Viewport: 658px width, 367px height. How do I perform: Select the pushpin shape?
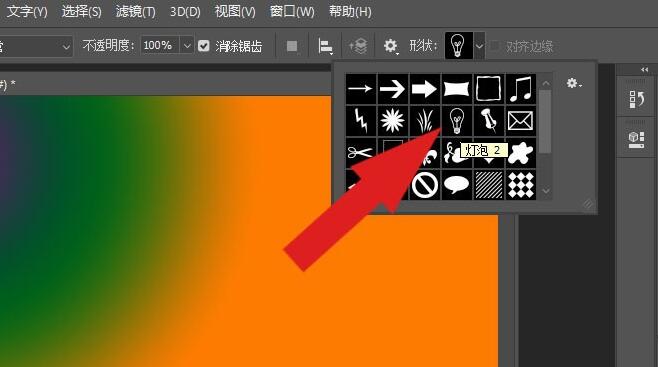tap(489, 121)
